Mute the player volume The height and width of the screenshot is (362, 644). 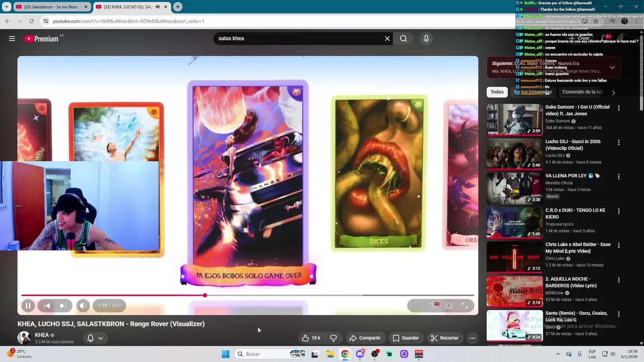point(83,305)
